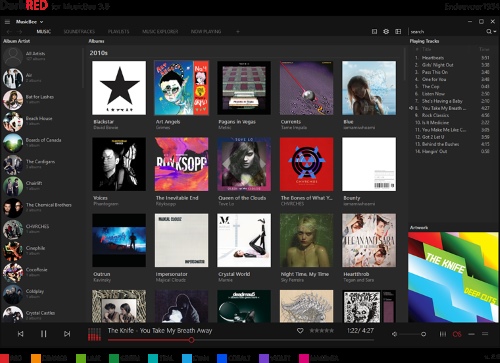Toggle the double-line shuffle icon

[485, 334]
